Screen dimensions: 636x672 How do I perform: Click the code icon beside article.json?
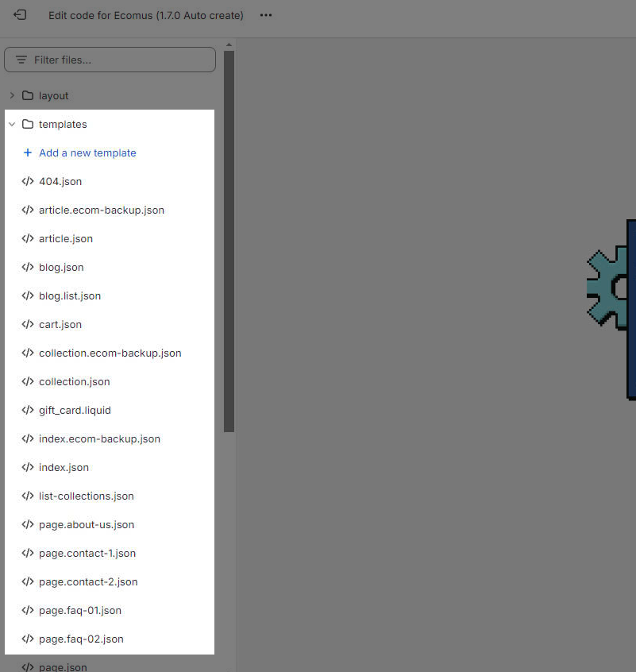tap(28, 238)
